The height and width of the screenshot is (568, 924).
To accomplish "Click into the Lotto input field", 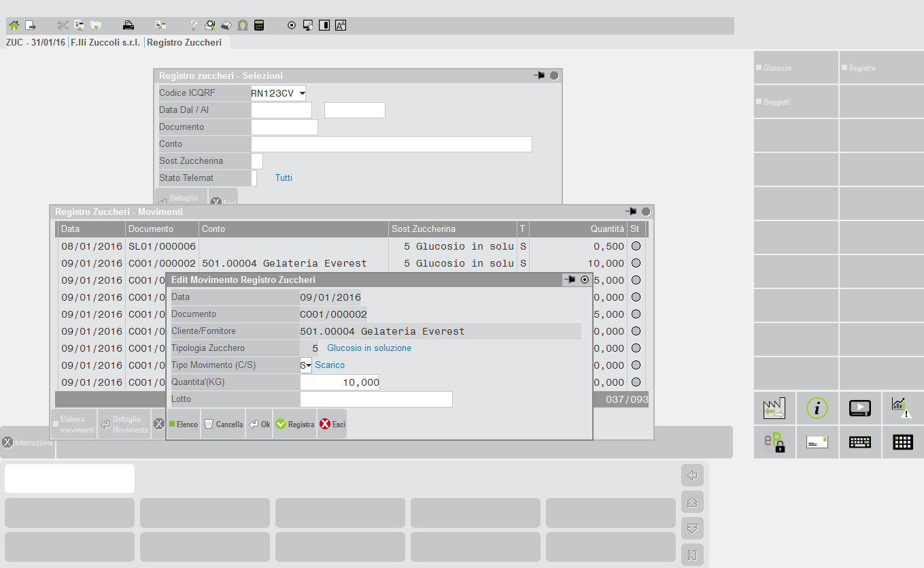I will pos(376,399).
